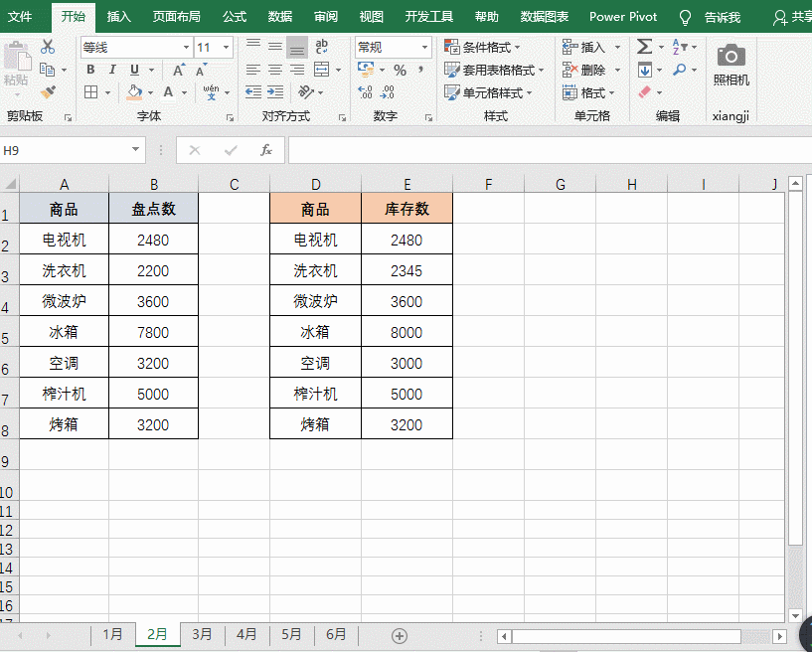This screenshot has width=812, height=652.
Task: Click the Cut scissors icon
Action: [48, 47]
